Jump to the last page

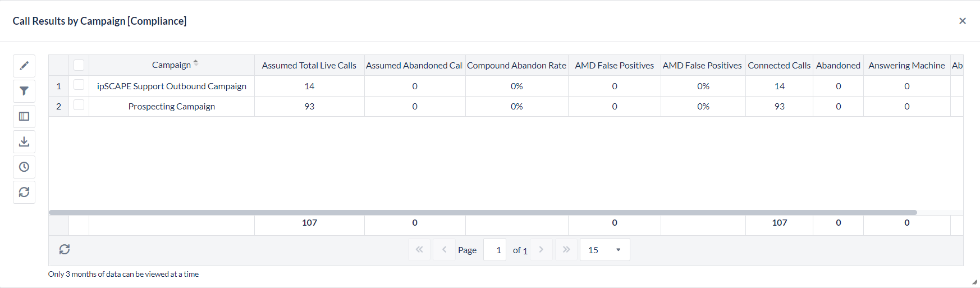tap(566, 249)
